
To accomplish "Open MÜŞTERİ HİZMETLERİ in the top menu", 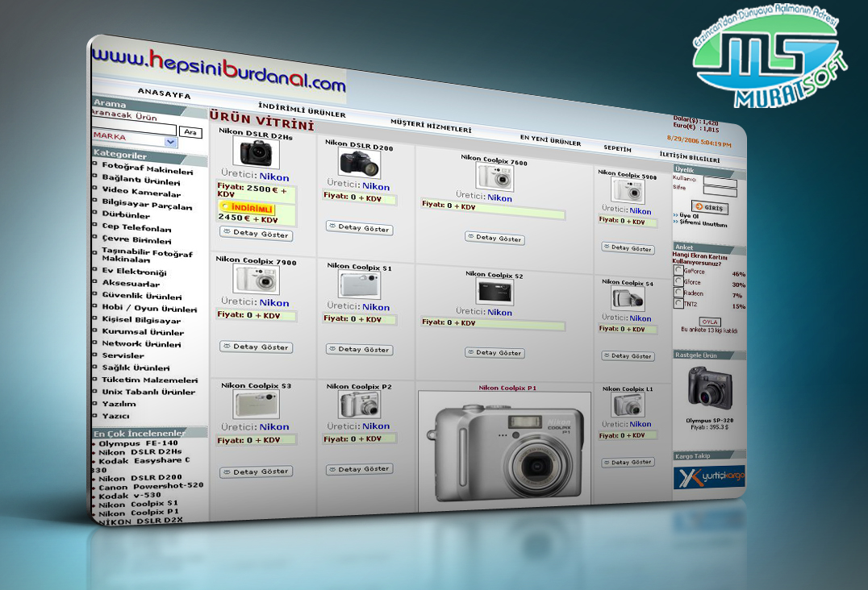I will pyautogui.click(x=431, y=126).
